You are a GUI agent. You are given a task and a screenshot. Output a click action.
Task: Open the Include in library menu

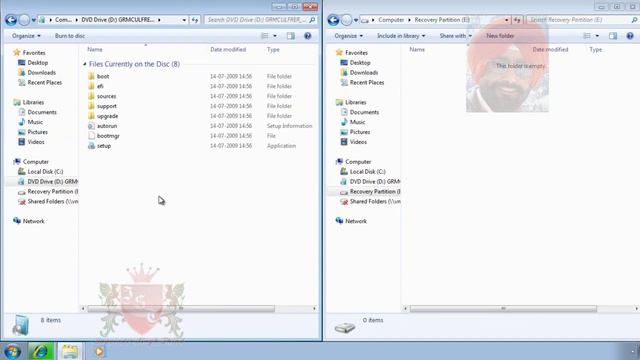[401, 36]
